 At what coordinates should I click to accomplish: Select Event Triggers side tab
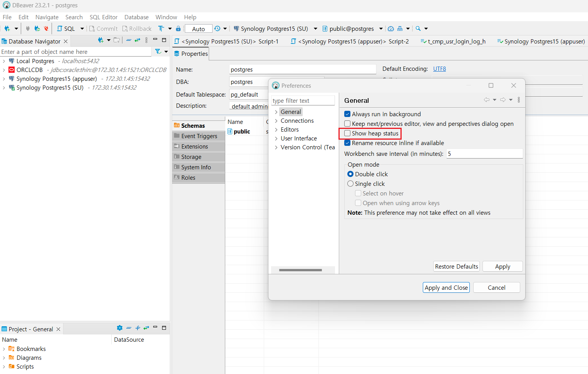coord(199,136)
